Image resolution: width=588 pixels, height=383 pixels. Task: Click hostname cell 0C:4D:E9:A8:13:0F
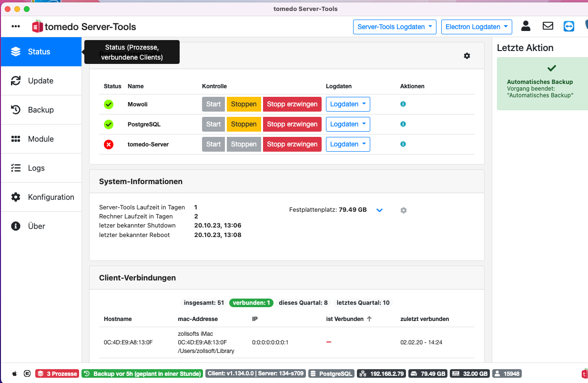(x=128, y=342)
